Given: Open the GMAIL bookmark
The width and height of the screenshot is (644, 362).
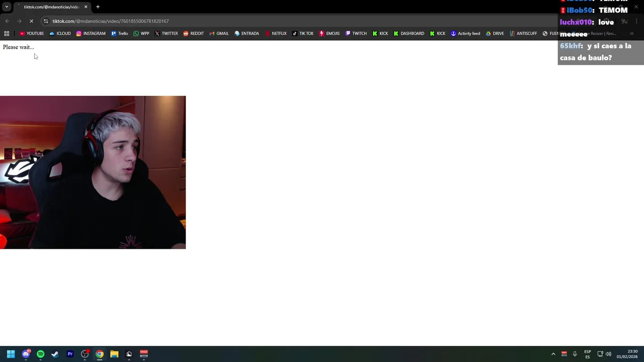Looking at the screenshot, I should (x=219, y=34).
